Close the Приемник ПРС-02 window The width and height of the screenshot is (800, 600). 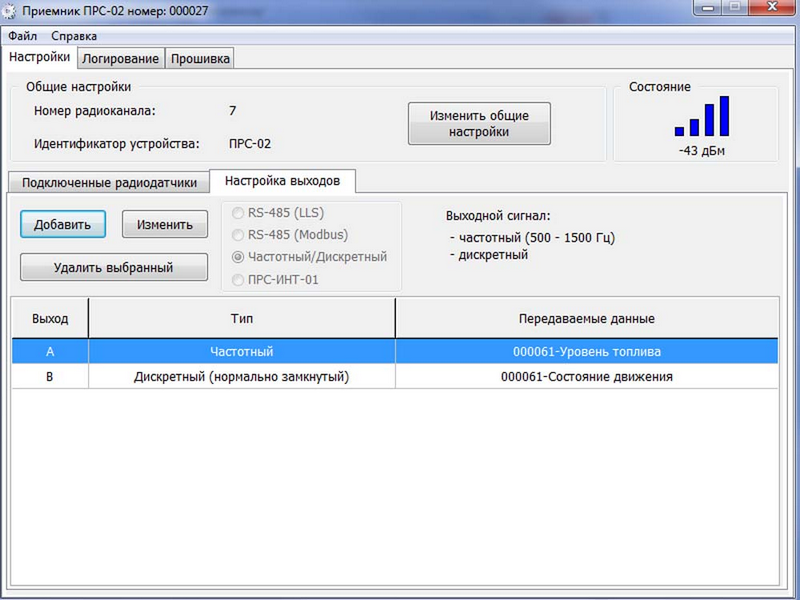[x=772, y=7]
